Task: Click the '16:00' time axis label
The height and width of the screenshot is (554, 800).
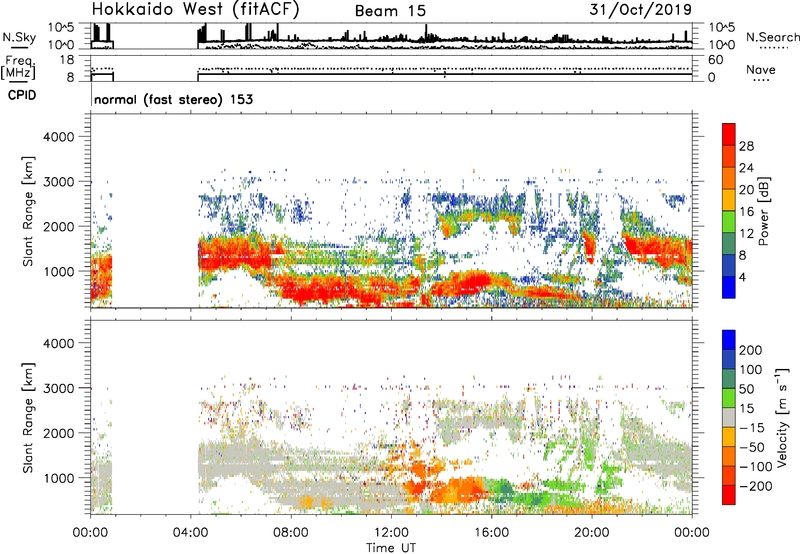Action: (491, 533)
